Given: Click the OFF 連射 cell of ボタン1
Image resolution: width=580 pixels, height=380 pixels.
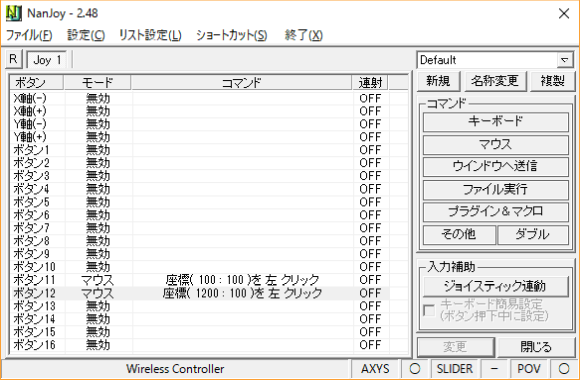Looking at the screenshot, I should (370, 150).
